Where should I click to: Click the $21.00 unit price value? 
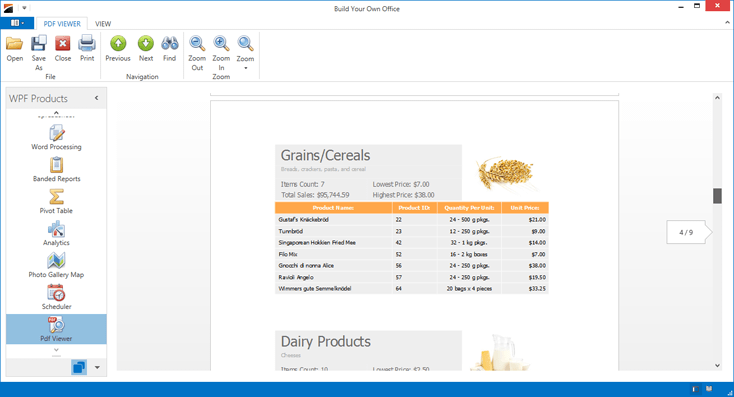point(537,220)
